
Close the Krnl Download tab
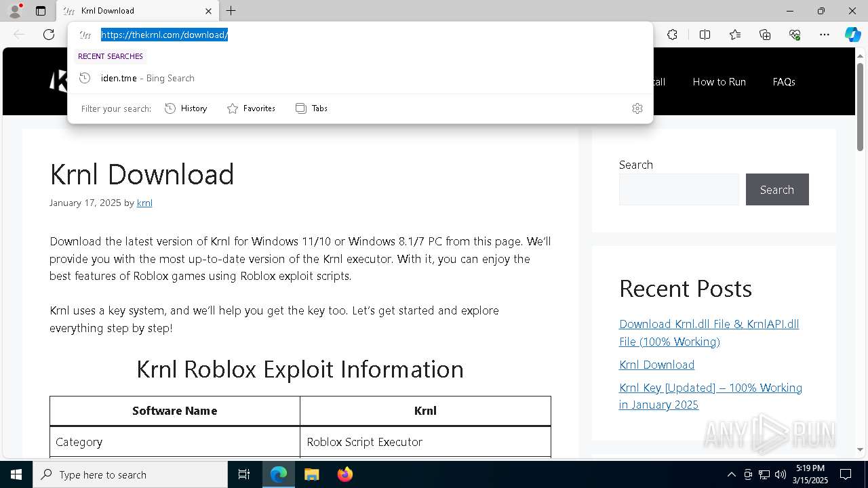(x=208, y=11)
